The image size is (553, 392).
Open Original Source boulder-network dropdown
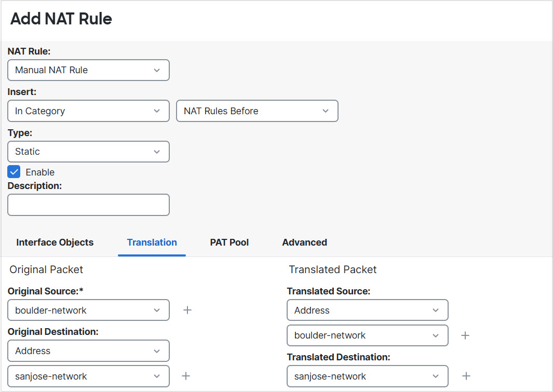88,310
